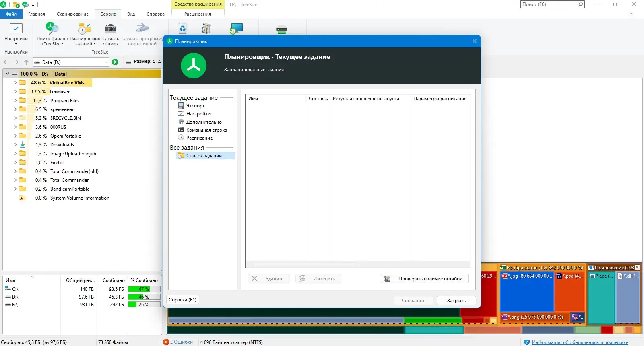Switch to the Справка ribbon tab
Viewport: 644px width, 346px height.
coord(155,14)
